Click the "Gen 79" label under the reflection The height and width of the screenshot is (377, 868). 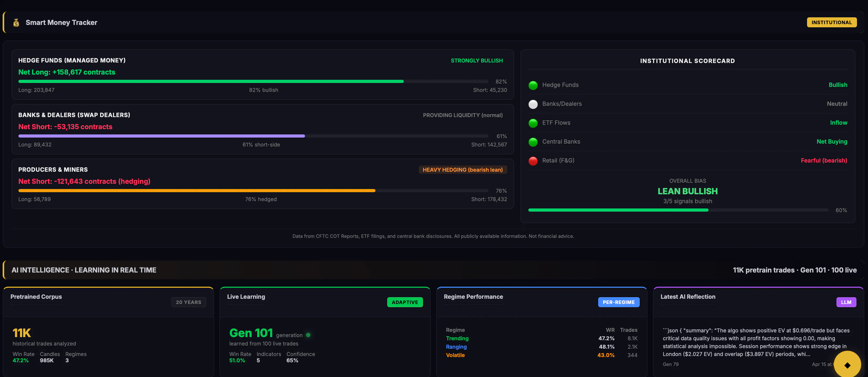pyautogui.click(x=670, y=364)
